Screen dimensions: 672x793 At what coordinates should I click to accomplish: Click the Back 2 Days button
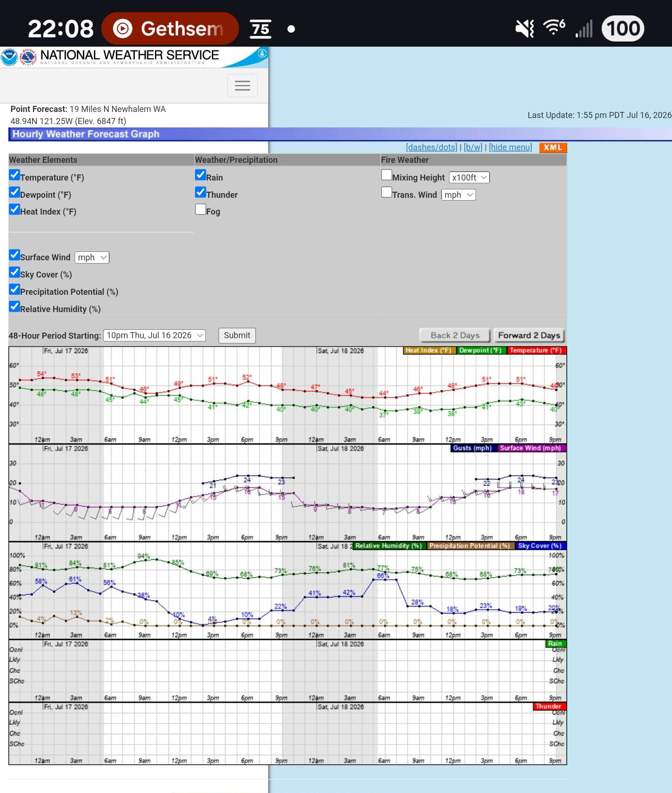(x=455, y=335)
